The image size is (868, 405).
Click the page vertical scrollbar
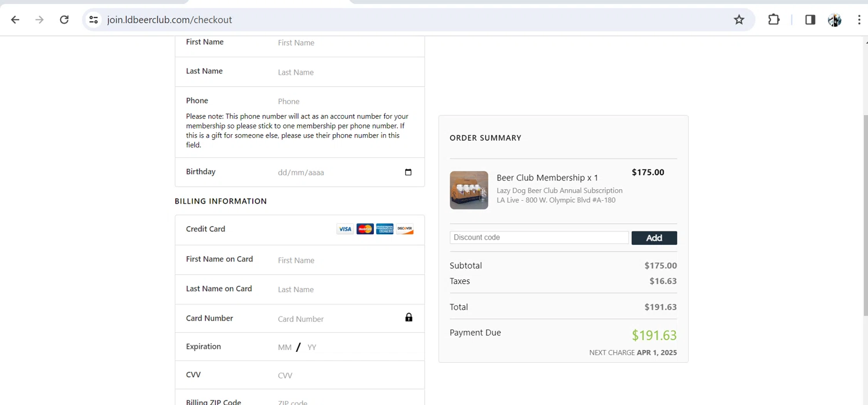point(865,215)
